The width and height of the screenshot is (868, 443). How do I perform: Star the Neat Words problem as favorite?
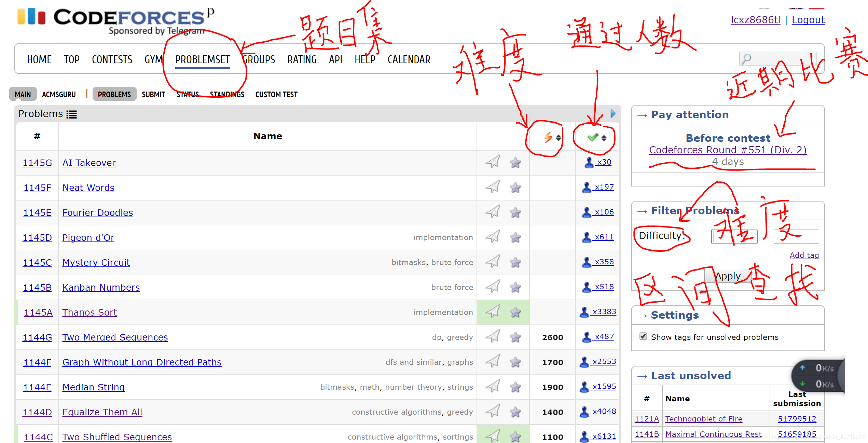coord(515,188)
